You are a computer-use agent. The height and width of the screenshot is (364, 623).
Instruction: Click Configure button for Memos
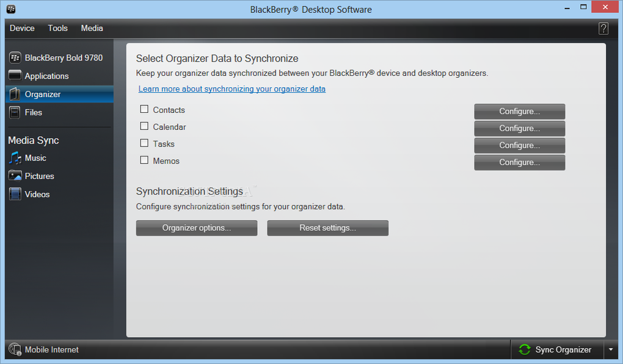(x=519, y=162)
